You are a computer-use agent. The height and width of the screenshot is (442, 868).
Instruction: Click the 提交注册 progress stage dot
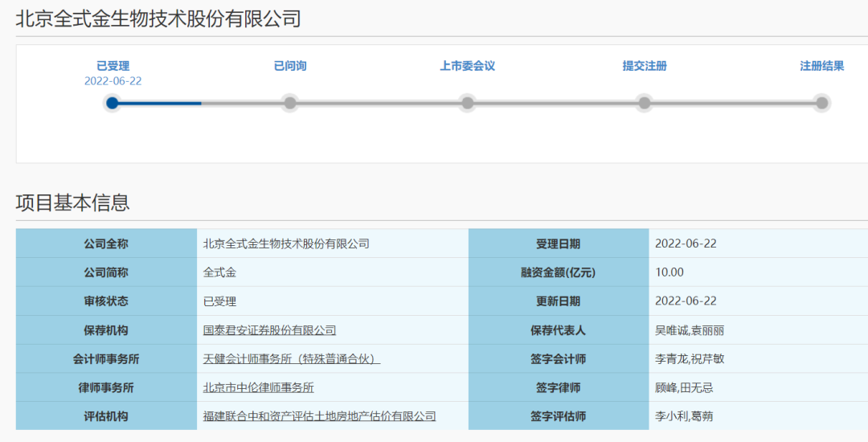645,103
